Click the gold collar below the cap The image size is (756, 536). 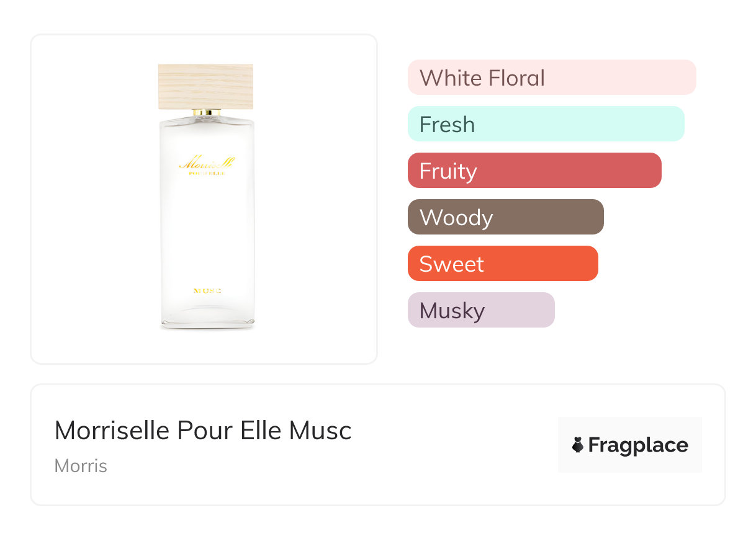[206, 112]
